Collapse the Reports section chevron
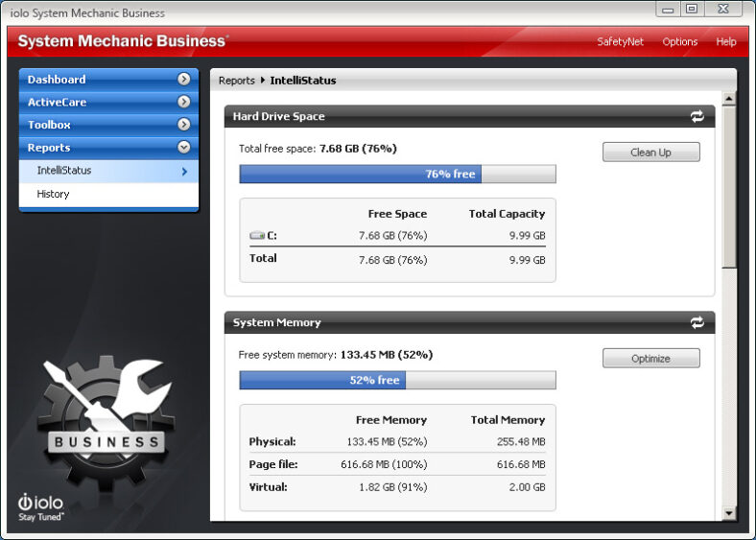Screen dimensions: 756x540 183,147
